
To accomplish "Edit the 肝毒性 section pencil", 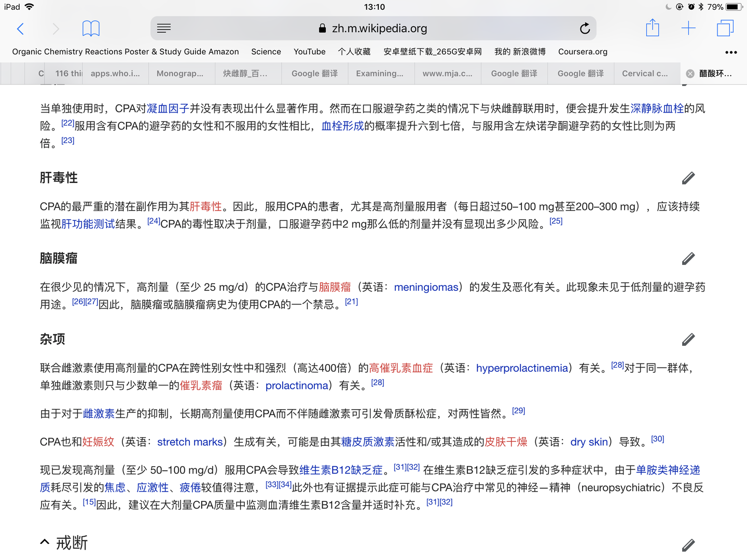I will (688, 178).
